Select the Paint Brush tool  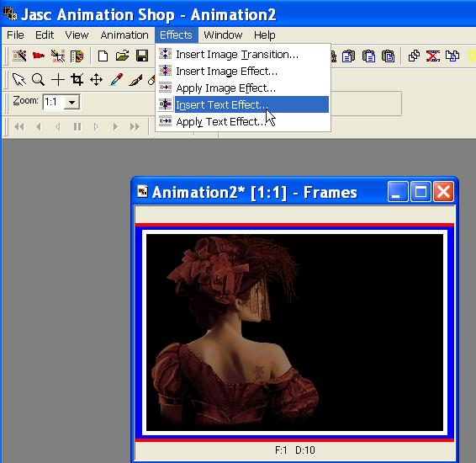point(135,80)
